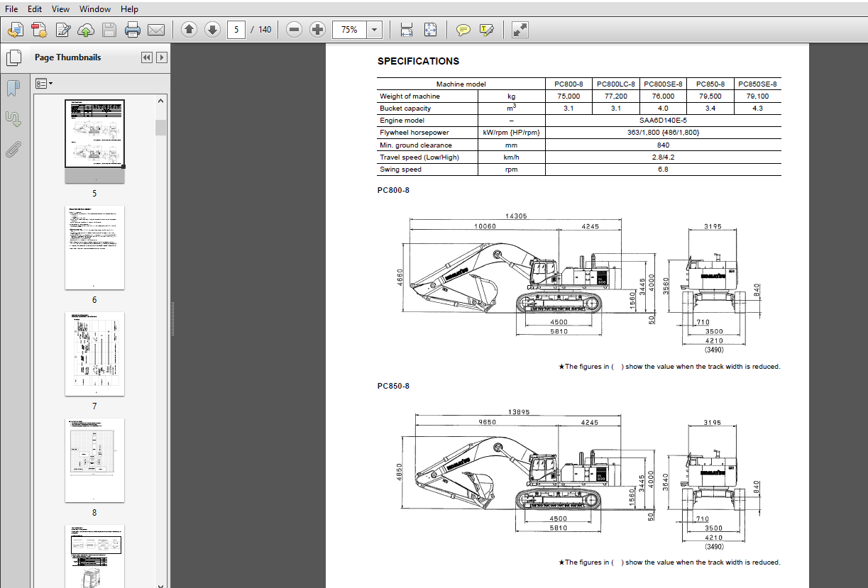
Task: Select the page 8 thumbnail
Action: (x=94, y=460)
